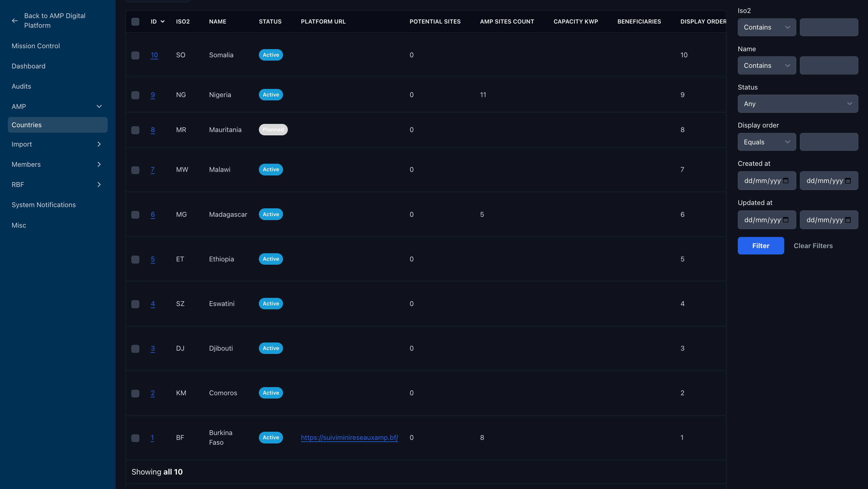Collapse the AMP sidebar section
The image size is (868, 489).
tap(99, 106)
